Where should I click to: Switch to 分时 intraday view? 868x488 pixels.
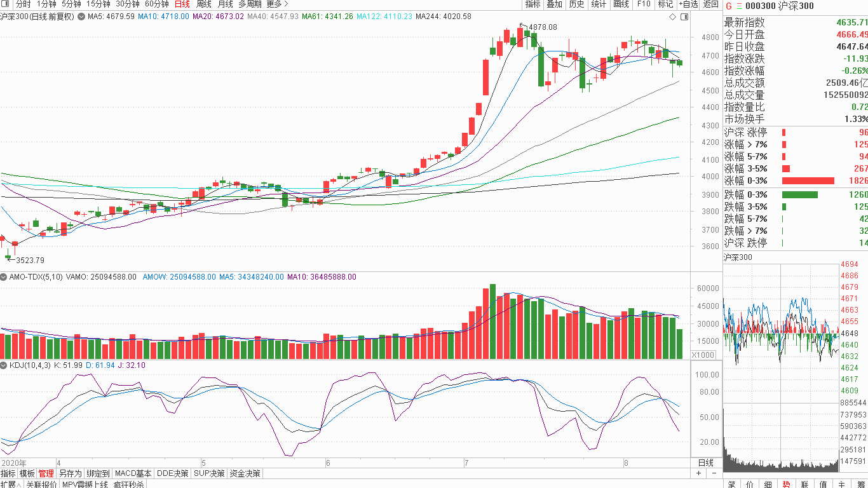click(23, 4)
